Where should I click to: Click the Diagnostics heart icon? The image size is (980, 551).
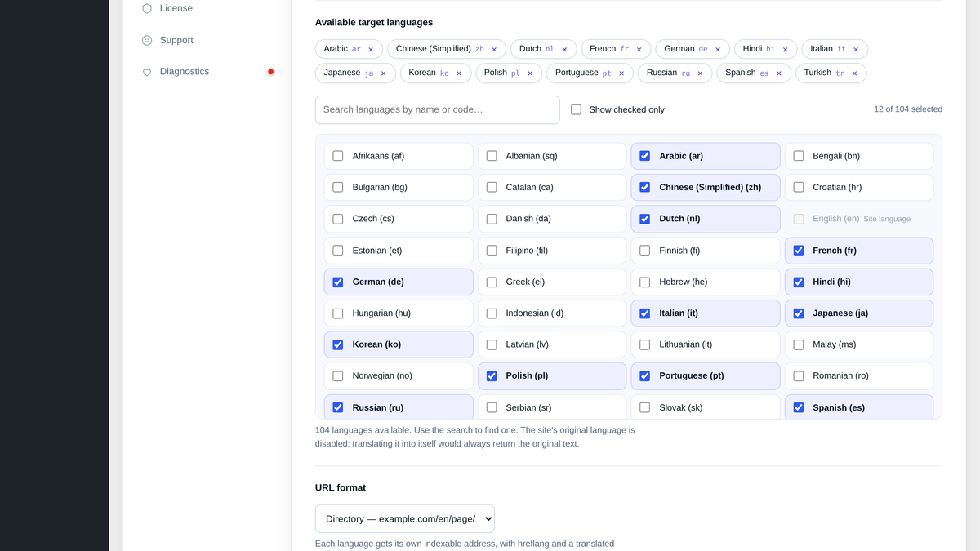(x=147, y=72)
